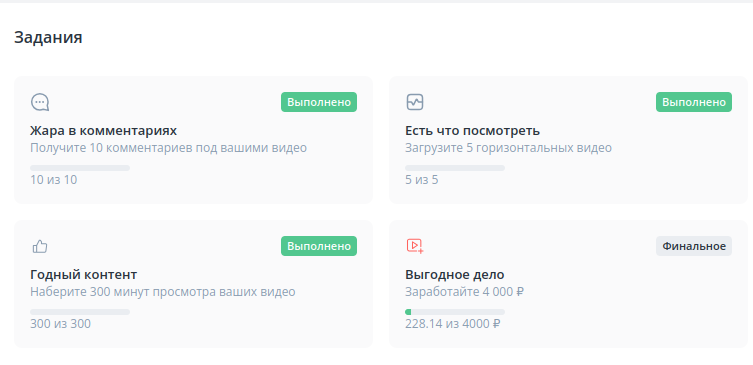Viewport: 753px width, 365px height.
Task: Click the 10 из 10 progress bar
Action: (80, 168)
